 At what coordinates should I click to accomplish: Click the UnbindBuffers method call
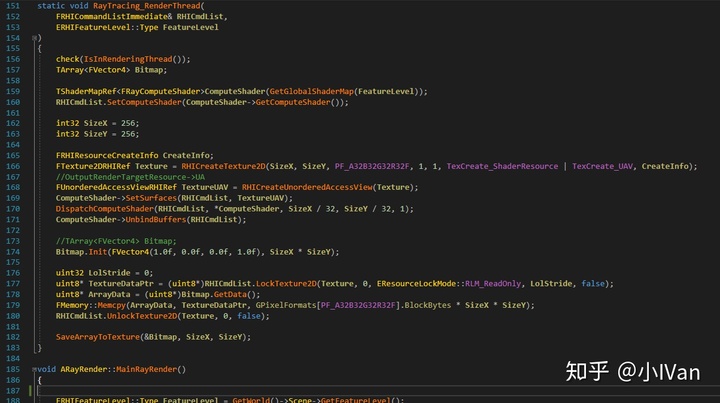[x=156, y=219]
